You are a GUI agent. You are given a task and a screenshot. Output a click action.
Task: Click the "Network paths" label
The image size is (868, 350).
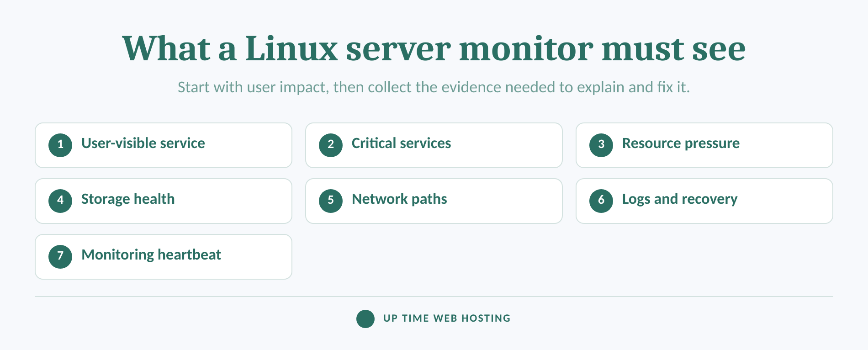point(399,200)
